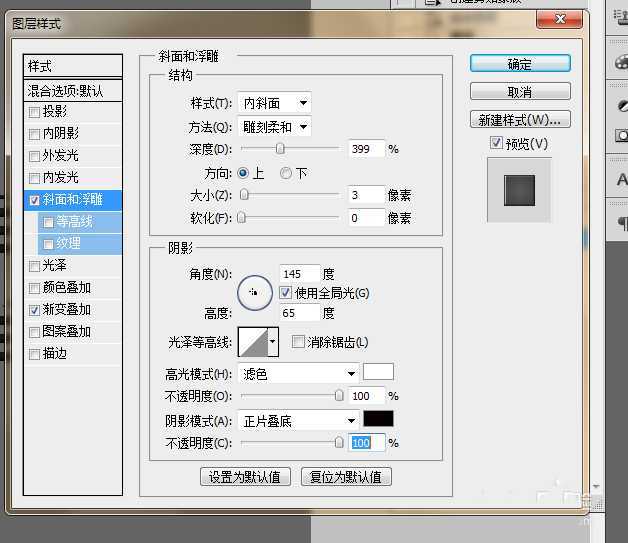Click the angle dial for shading direction

pos(254,293)
